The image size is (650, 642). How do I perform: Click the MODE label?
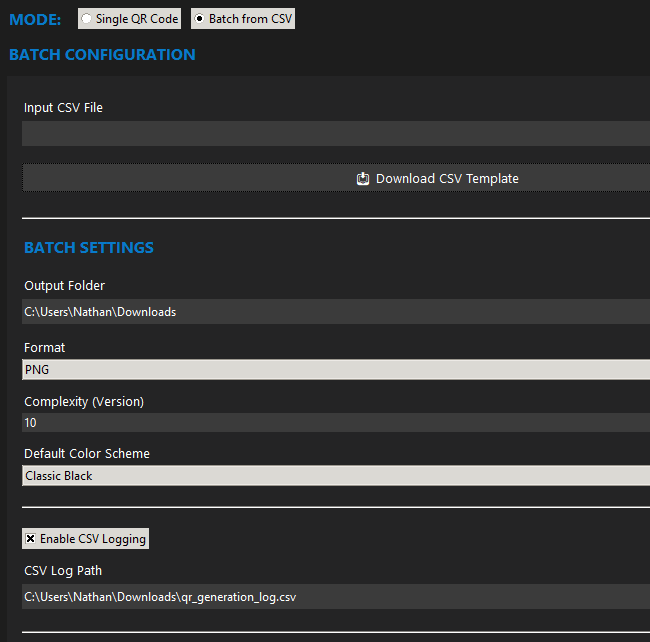point(35,19)
